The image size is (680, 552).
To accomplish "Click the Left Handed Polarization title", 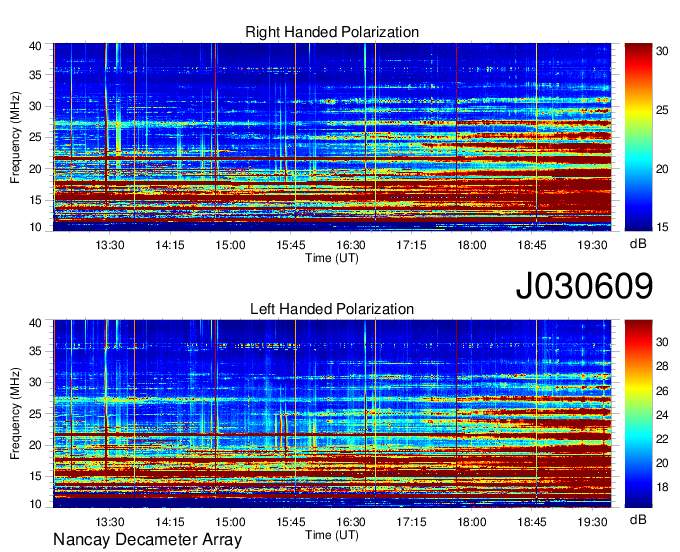I will click(332, 309).
